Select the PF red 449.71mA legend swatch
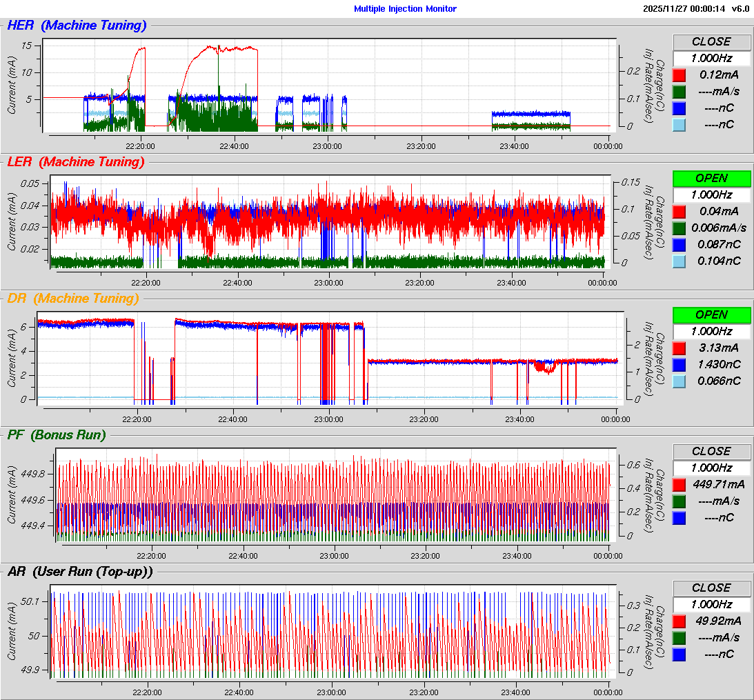The image size is (754, 700). [x=679, y=484]
